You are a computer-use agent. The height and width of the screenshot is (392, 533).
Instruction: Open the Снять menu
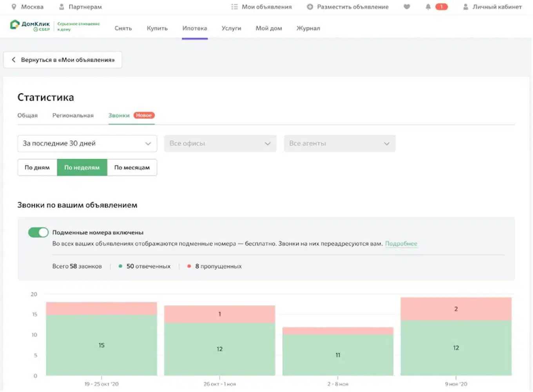[x=123, y=28]
